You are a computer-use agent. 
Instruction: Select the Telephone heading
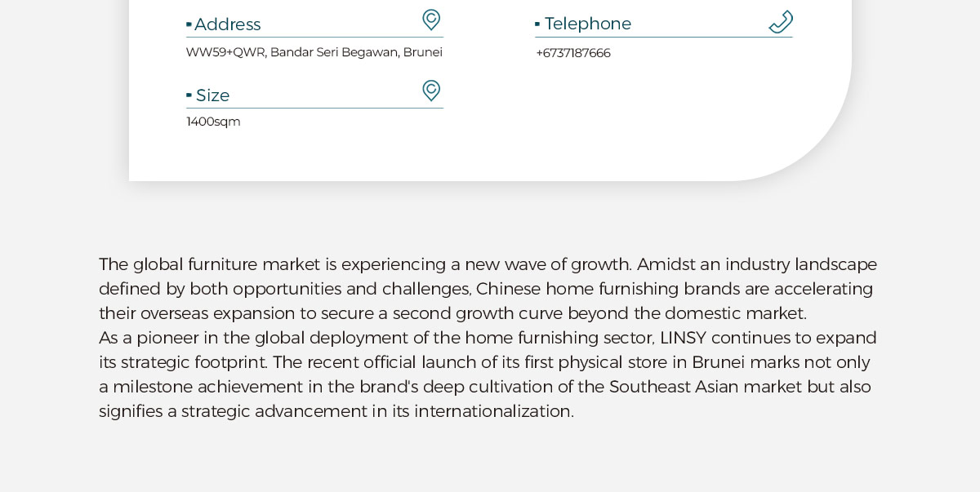(588, 24)
